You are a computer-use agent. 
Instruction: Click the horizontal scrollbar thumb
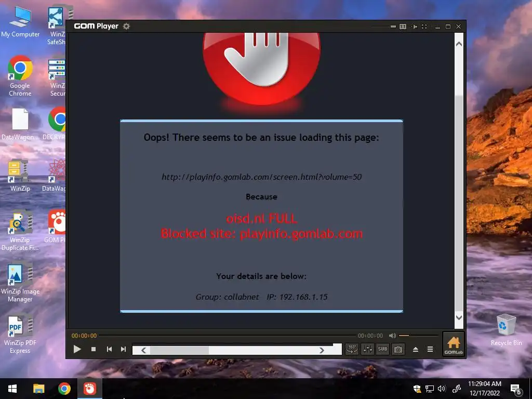[x=179, y=350]
